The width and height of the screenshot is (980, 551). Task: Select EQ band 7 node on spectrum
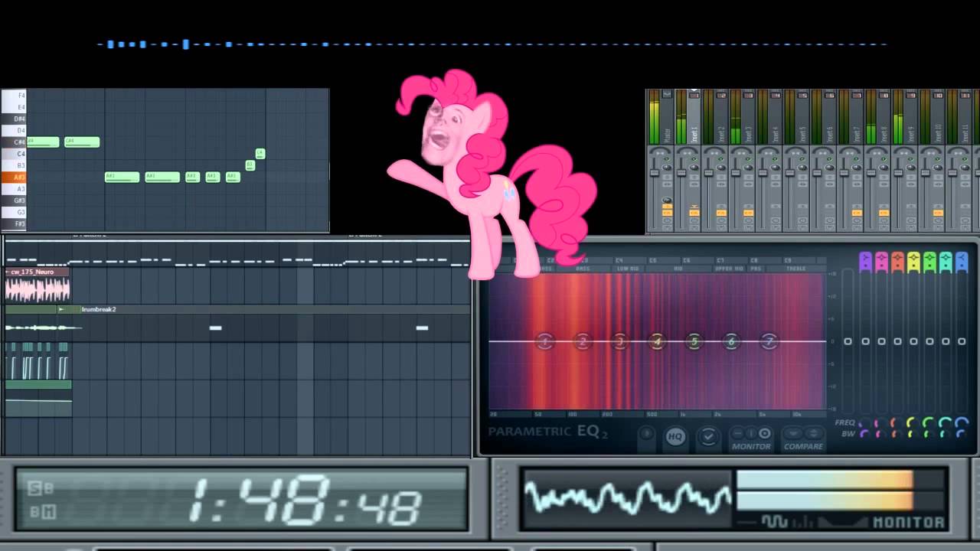(769, 341)
